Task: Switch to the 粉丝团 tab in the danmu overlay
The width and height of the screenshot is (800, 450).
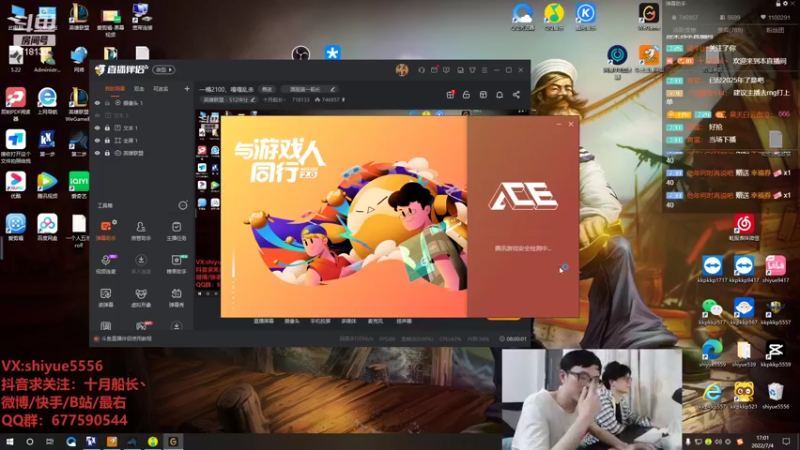Action: click(775, 30)
